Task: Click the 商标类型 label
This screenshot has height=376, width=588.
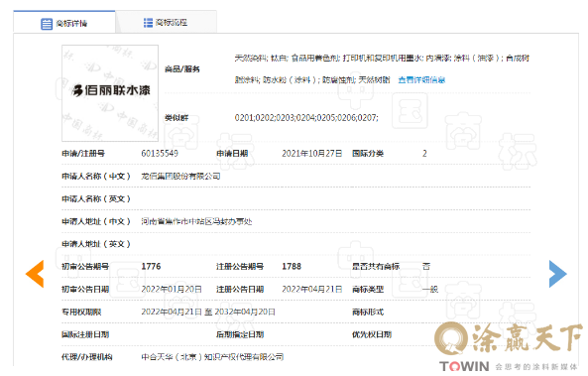Action: pos(368,290)
